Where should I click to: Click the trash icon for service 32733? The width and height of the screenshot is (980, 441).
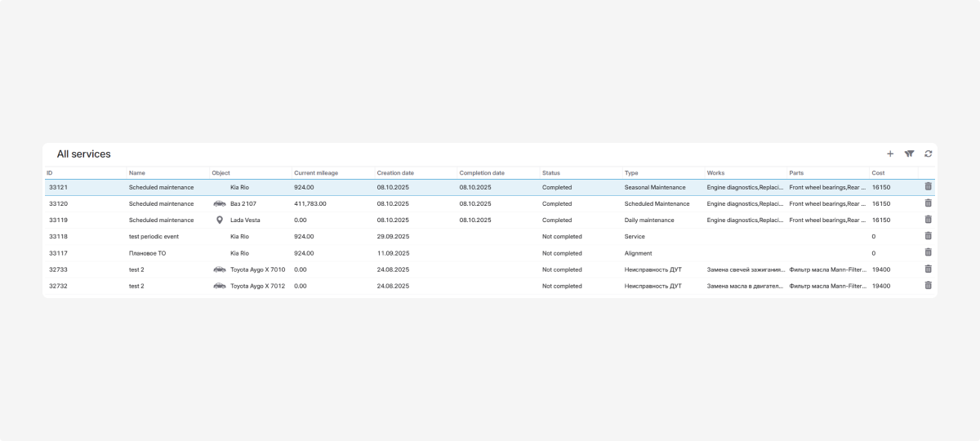pyautogui.click(x=928, y=269)
